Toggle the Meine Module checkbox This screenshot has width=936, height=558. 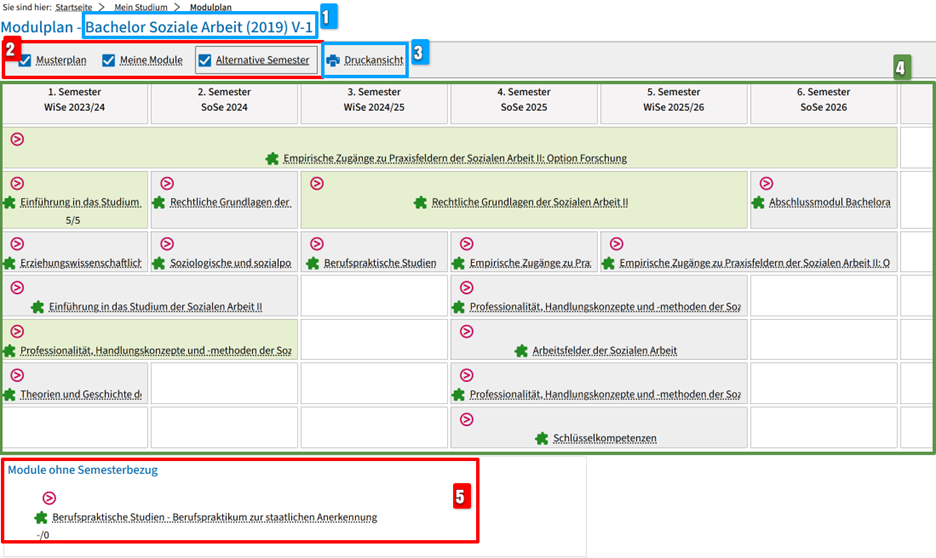[x=109, y=61]
